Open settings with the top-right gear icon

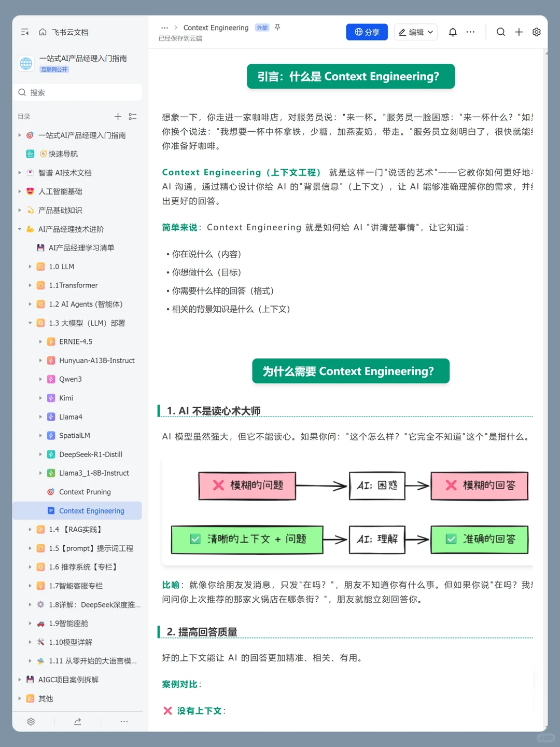pos(536,32)
